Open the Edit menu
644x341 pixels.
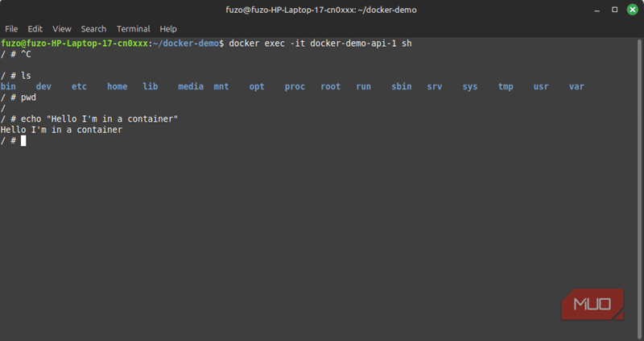pyautogui.click(x=35, y=29)
